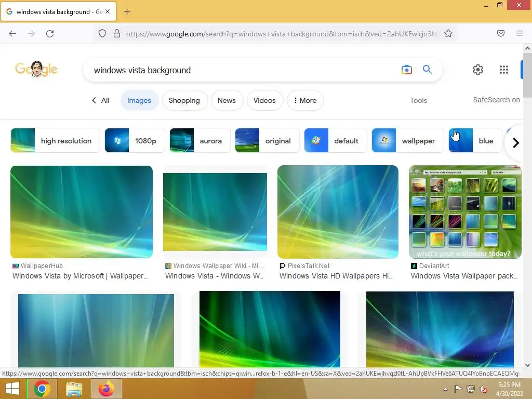Image resolution: width=532 pixels, height=399 pixels.
Task: Open the Pocket save icon
Action: coord(500,33)
